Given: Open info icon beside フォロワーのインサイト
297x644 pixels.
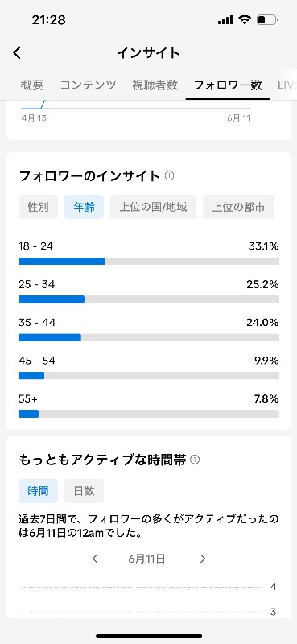Looking at the screenshot, I should coord(169,175).
